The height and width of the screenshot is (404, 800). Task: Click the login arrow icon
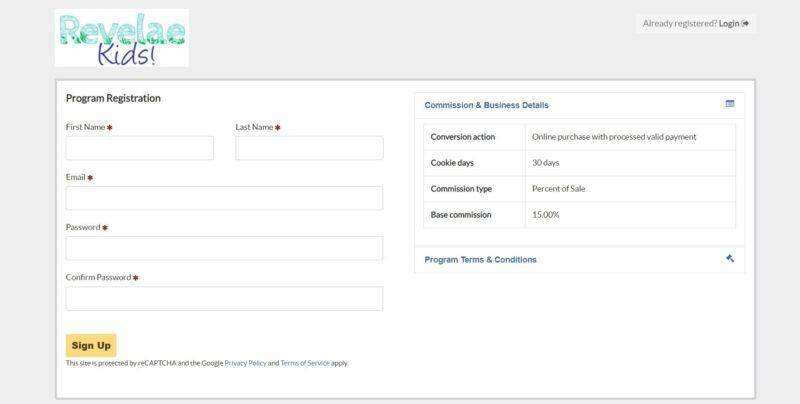[745, 23]
